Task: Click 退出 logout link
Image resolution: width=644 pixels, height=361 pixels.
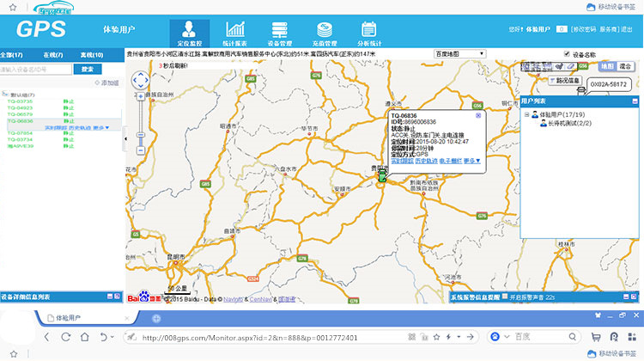Action: point(627,29)
